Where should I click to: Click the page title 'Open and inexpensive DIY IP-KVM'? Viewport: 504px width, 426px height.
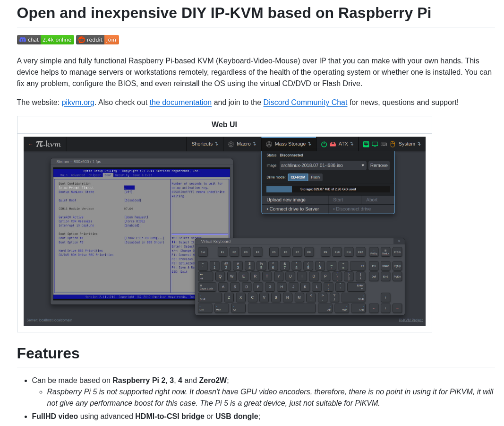click(224, 13)
